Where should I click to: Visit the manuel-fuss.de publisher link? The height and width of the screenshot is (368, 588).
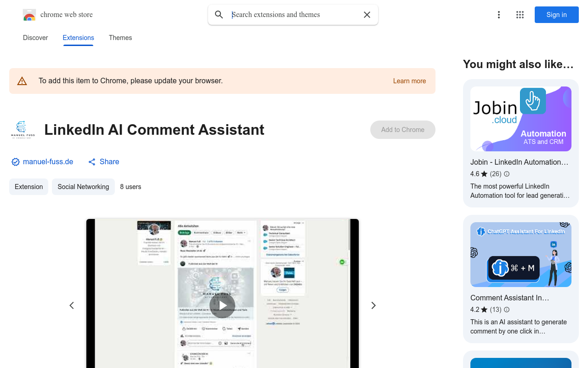click(48, 162)
